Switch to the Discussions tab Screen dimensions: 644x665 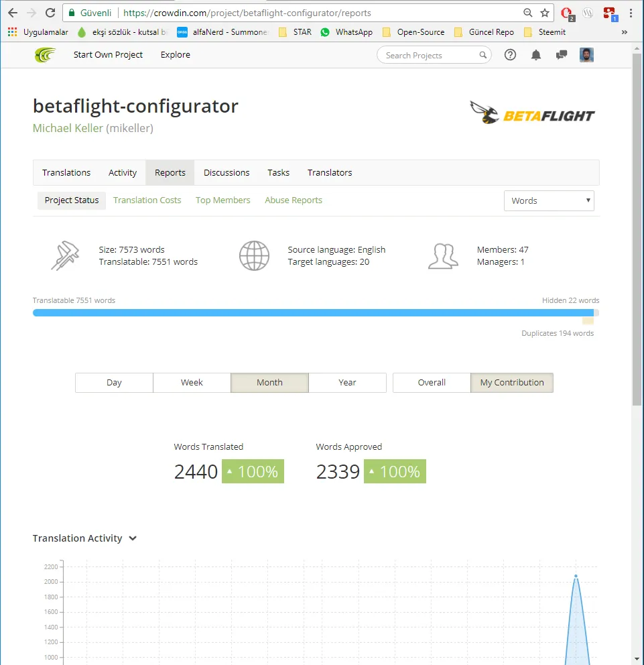tap(227, 172)
